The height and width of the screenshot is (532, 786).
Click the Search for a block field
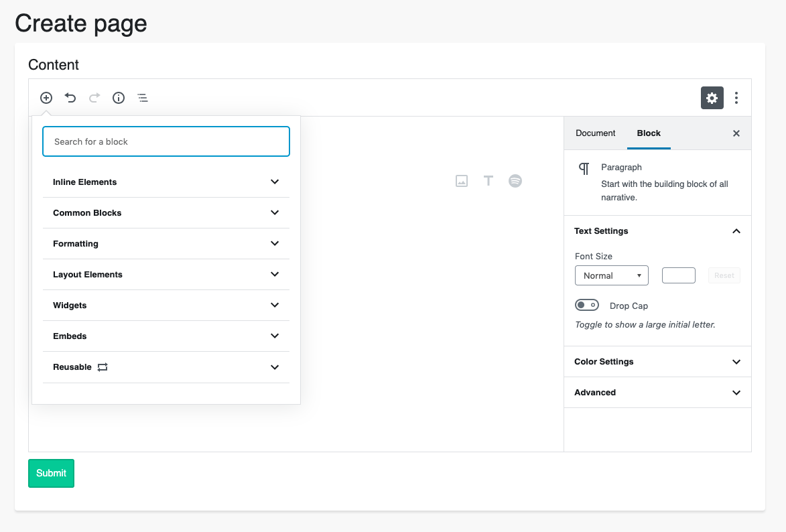coord(166,141)
